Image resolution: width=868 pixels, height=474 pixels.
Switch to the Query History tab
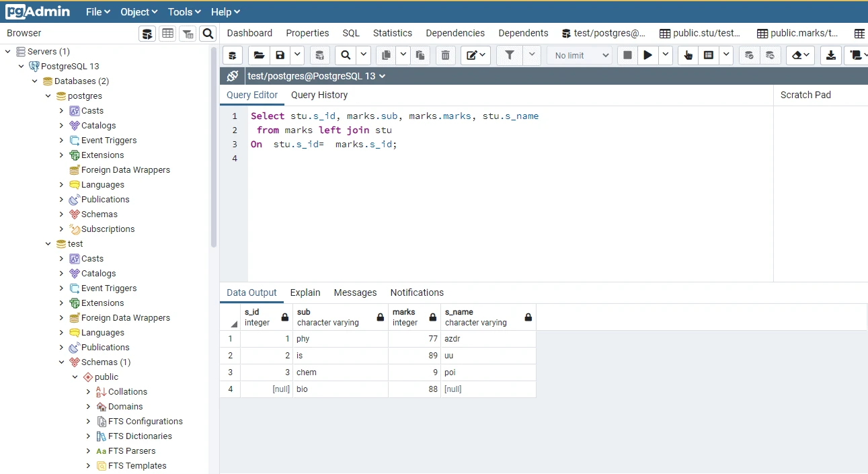coord(319,95)
